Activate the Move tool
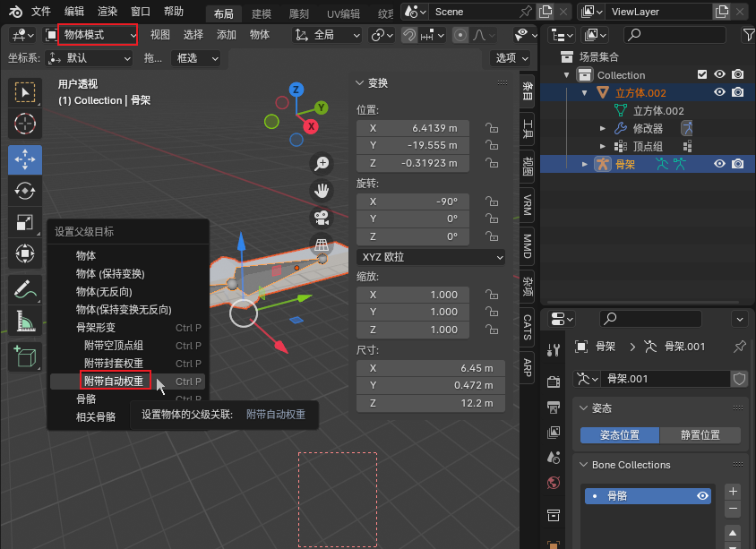Viewport: 756px width, 549px height. [x=25, y=159]
